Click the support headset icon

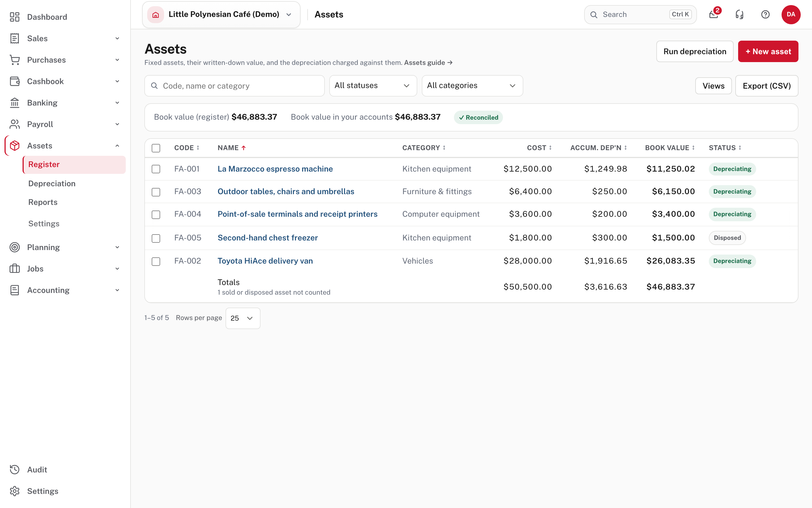tap(740, 14)
